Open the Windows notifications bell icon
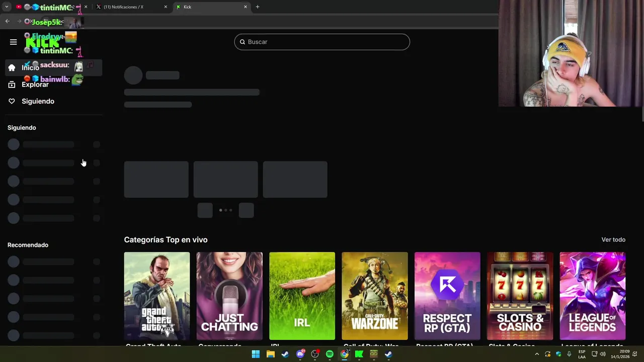 pyautogui.click(x=635, y=354)
